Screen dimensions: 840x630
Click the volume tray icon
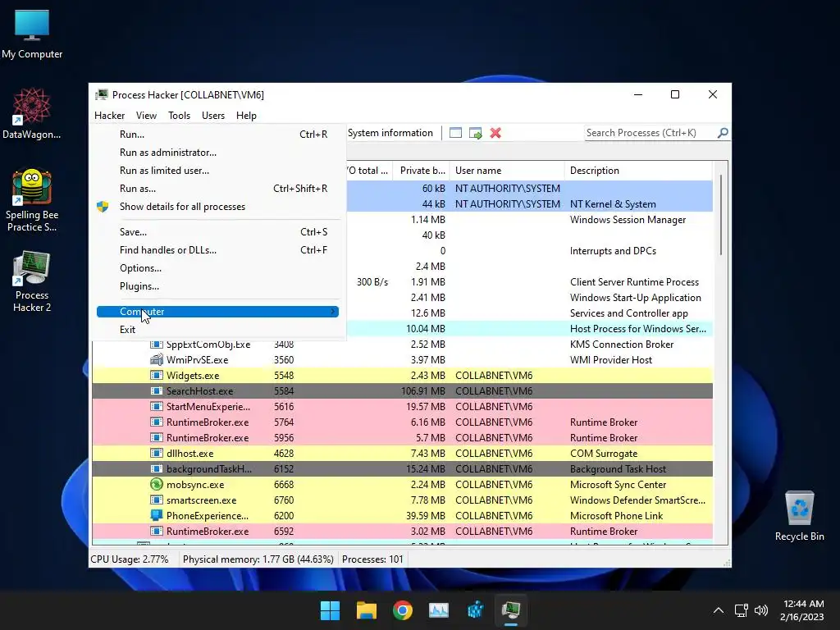pyautogui.click(x=761, y=610)
